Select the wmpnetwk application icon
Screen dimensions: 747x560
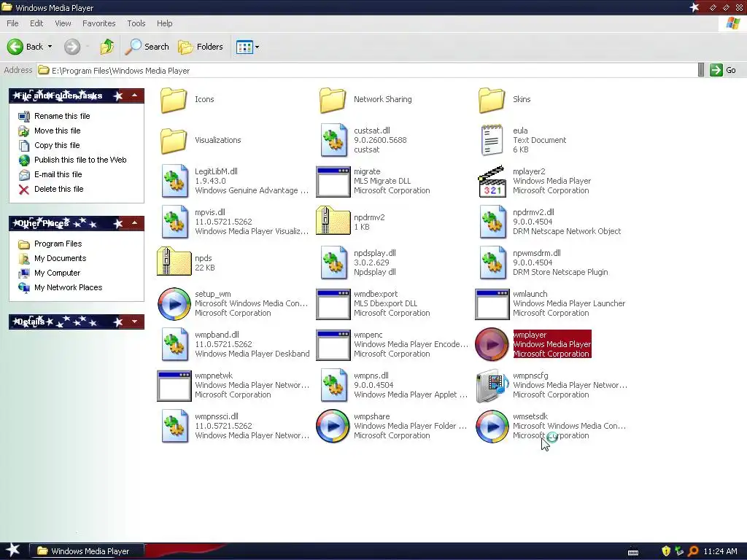coord(174,386)
